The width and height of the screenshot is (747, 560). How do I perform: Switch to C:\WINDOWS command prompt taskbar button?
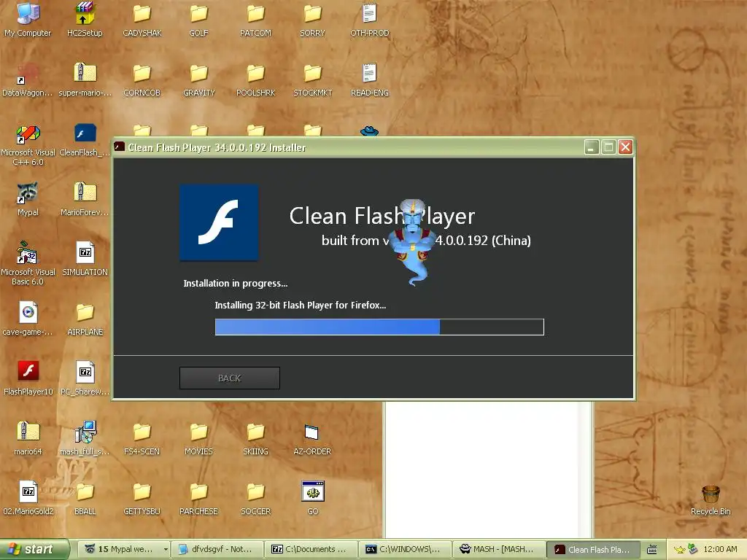pyautogui.click(x=404, y=549)
